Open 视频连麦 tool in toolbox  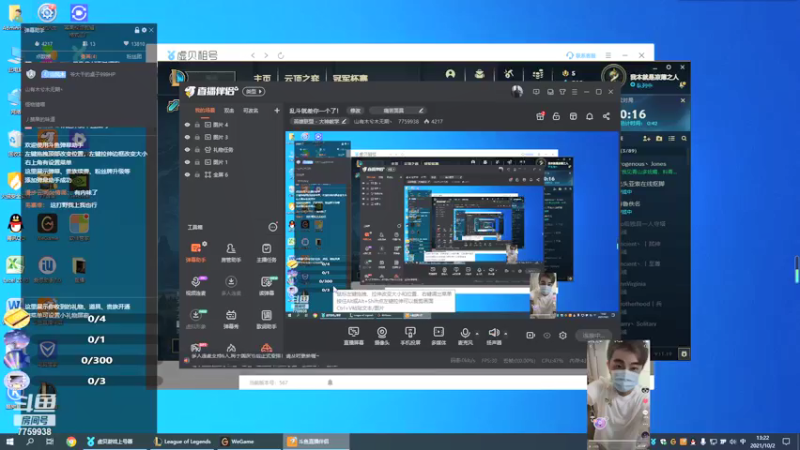pos(195,286)
